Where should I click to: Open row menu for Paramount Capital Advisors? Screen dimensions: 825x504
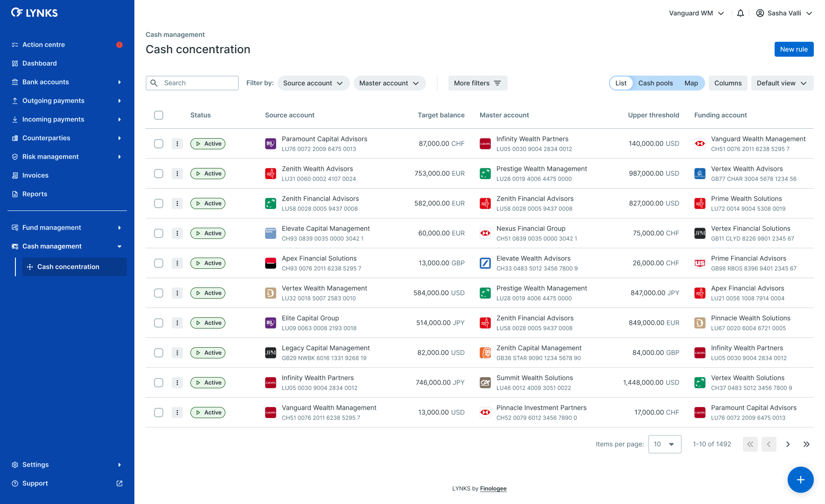click(x=177, y=144)
